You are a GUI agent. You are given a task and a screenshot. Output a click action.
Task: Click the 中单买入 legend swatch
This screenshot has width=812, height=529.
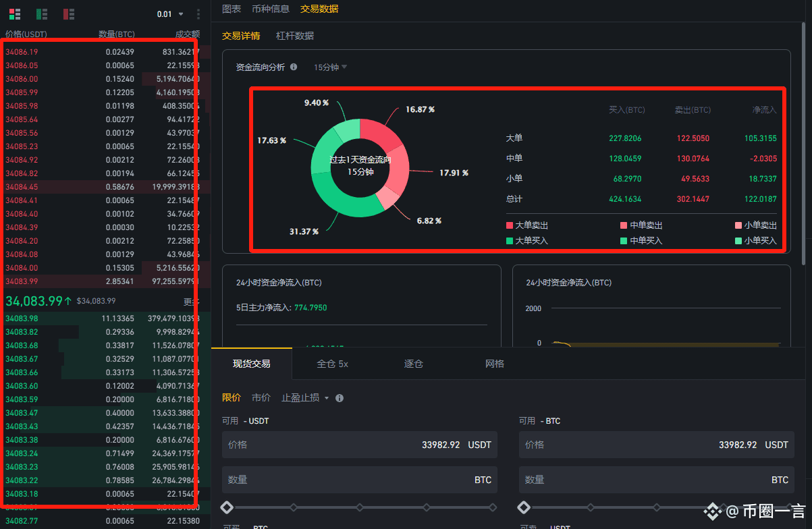pyautogui.click(x=624, y=240)
